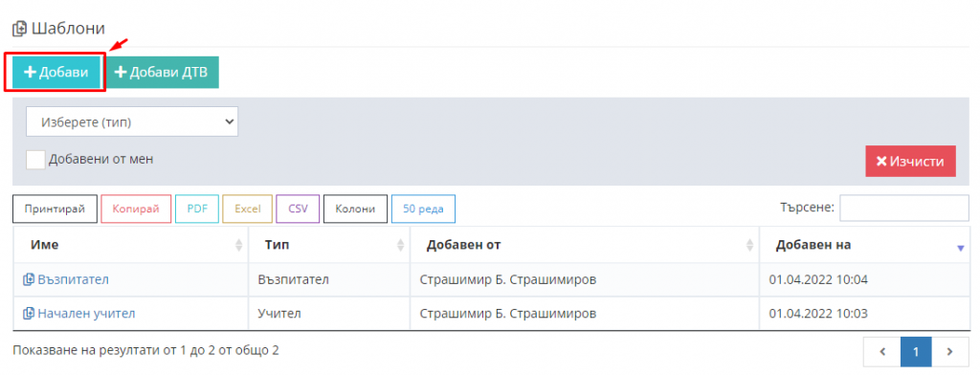This screenshot has height=375, width=980.
Task: Go to next page with right chevron
Action: 949,352
